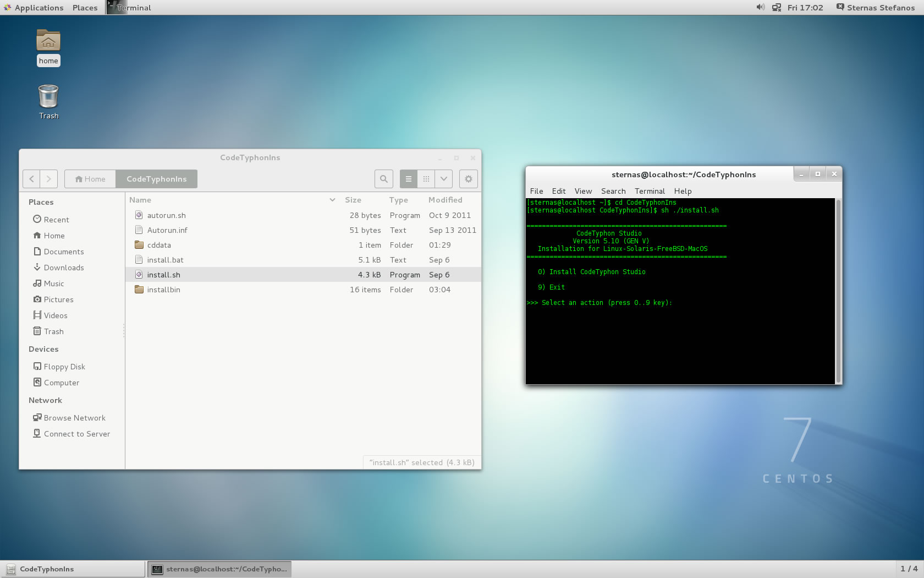
Task: Select the install.sh file icon
Action: [x=139, y=275]
